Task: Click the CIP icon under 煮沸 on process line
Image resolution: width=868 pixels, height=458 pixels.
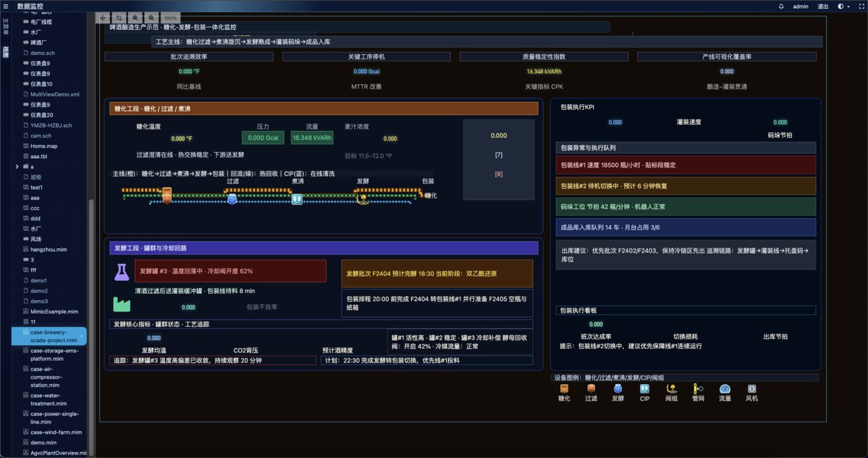Action: pyautogui.click(x=296, y=199)
